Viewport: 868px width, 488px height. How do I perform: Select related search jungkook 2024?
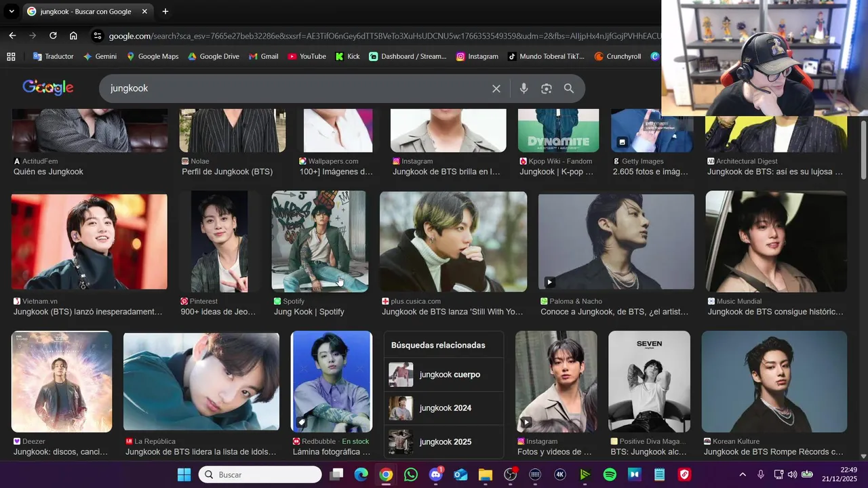[444, 408]
